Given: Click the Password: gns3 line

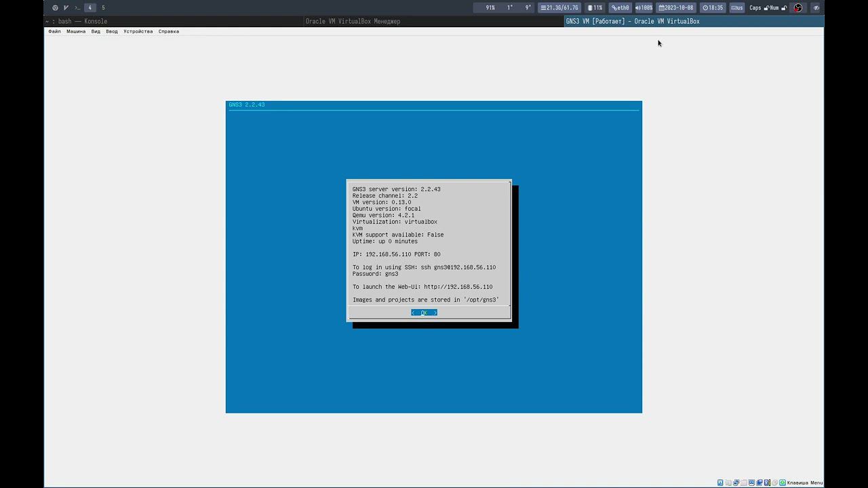Looking at the screenshot, I should (375, 274).
